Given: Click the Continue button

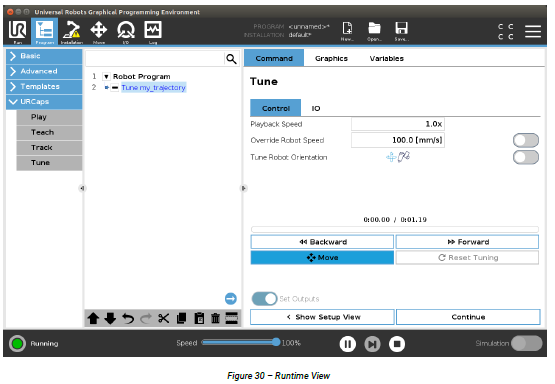Looking at the screenshot, I should 468,317.
